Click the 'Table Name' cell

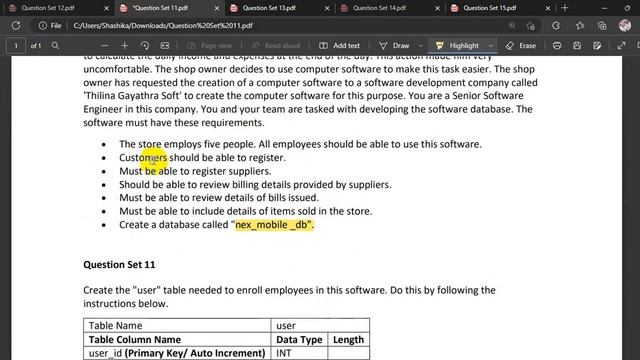[x=177, y=326]
